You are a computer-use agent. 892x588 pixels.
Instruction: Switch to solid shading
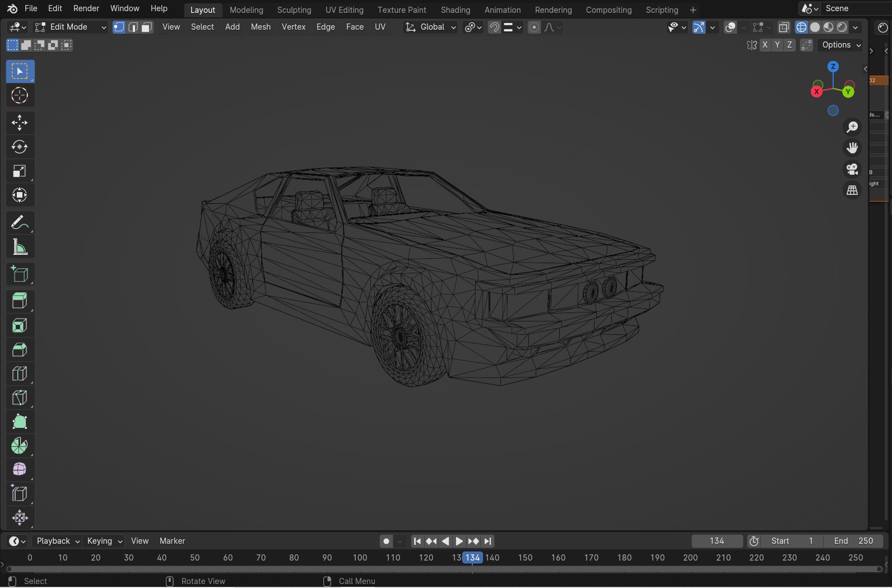click(x=815, y=27)
